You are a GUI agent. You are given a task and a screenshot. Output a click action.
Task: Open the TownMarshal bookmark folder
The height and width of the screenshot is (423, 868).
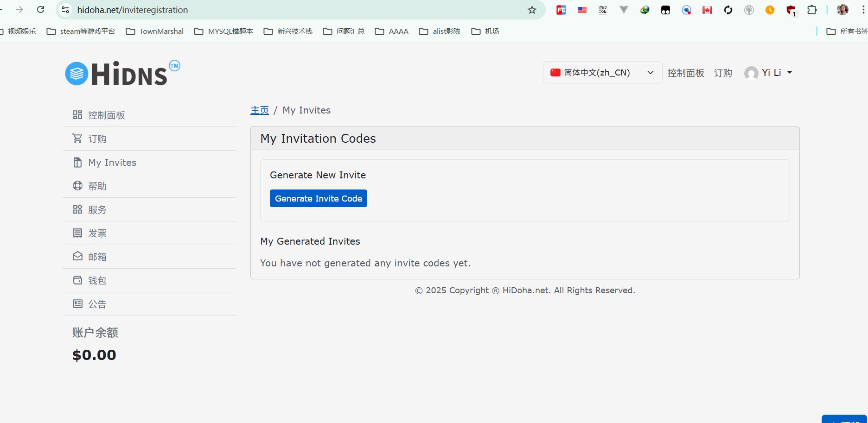155,31
